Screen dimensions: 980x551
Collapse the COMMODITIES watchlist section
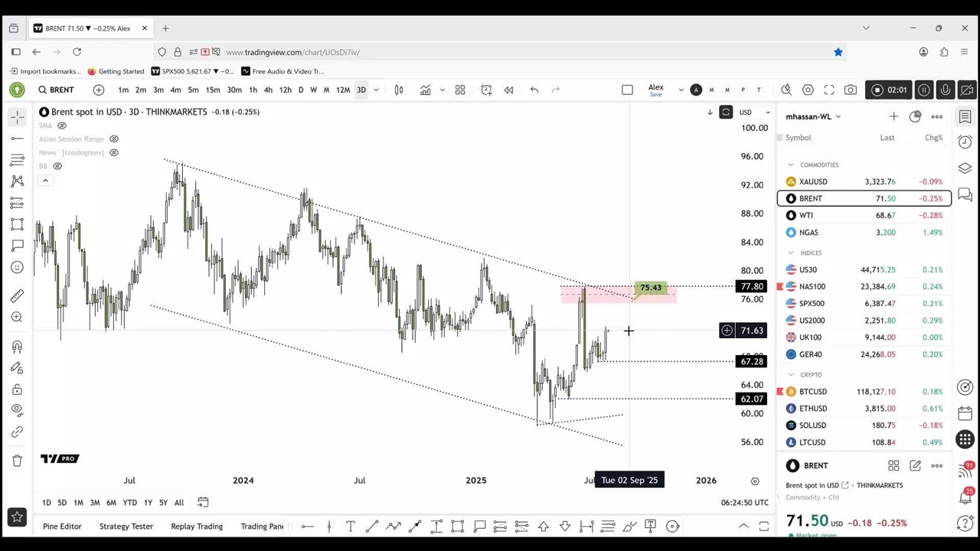791,165
